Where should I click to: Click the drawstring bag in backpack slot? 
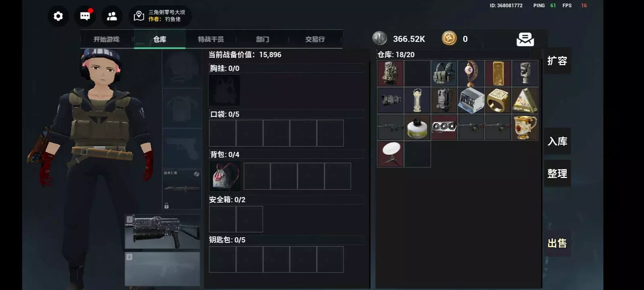click(x=225, y=176)
